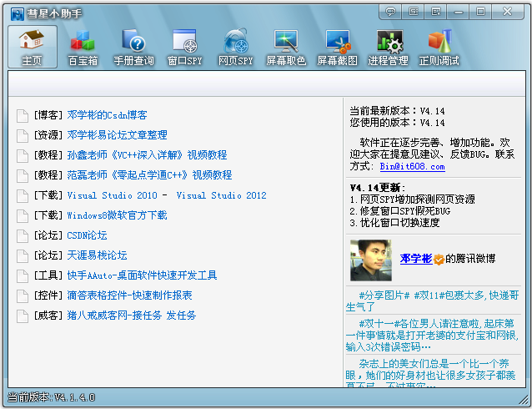Click the document icon beside 天涯易栈论坛
The width and height of the screenshot is (532, 409).
coord(23,255)
